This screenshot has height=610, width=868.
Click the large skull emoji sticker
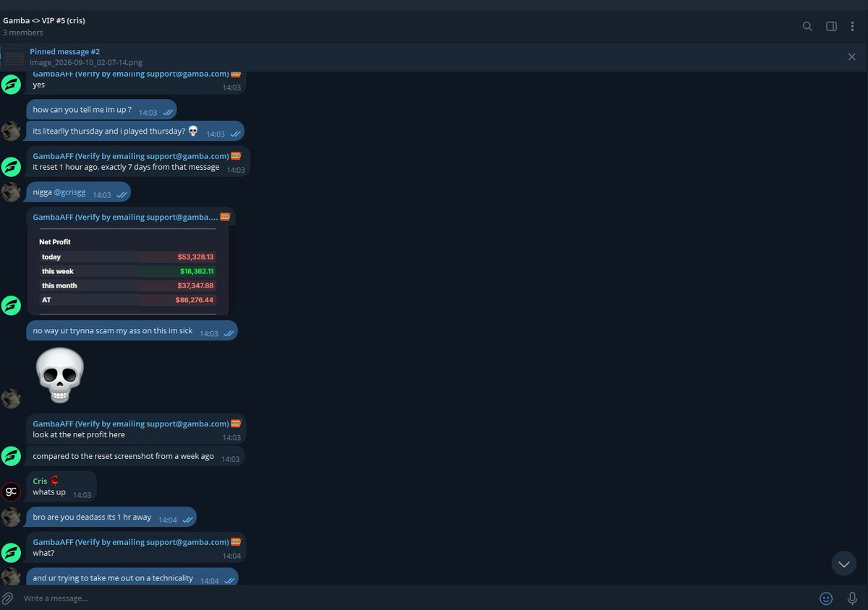pos(60,374)
